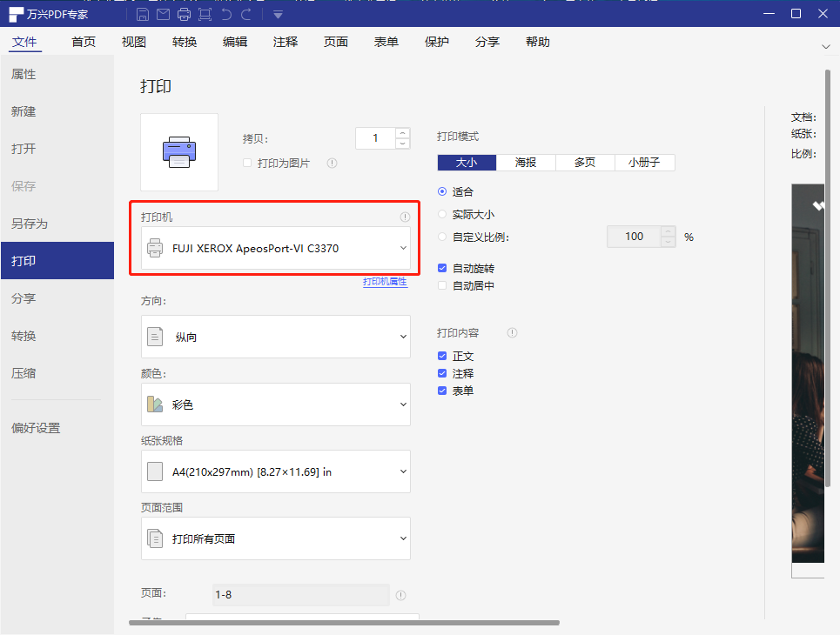Enable the 打印为图片 checkbox

pyautogui.click(x=249, y=164)
